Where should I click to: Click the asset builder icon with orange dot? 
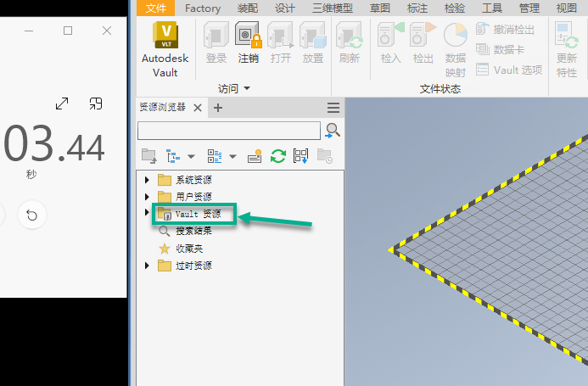[x=255, y=156]
